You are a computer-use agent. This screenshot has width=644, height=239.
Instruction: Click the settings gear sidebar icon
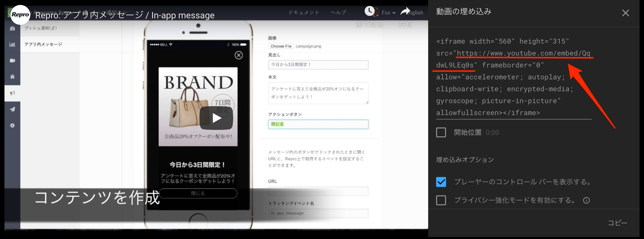pos(12,125)
